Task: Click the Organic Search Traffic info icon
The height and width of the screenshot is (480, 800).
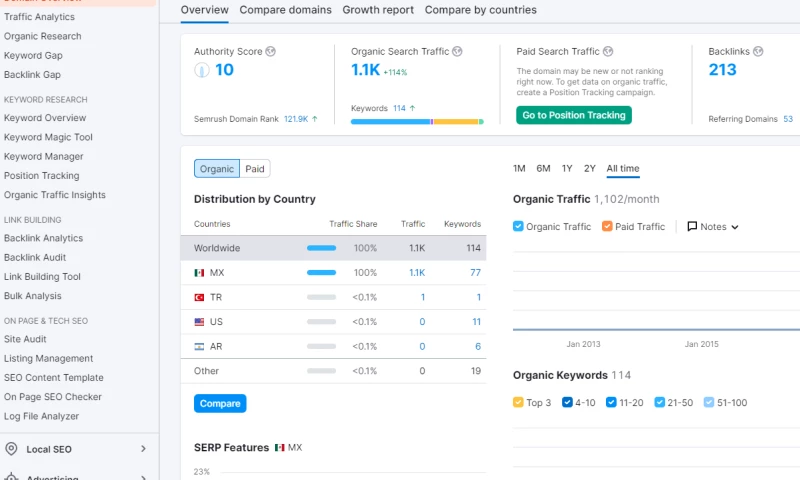Action: click(x=458, y=52)
